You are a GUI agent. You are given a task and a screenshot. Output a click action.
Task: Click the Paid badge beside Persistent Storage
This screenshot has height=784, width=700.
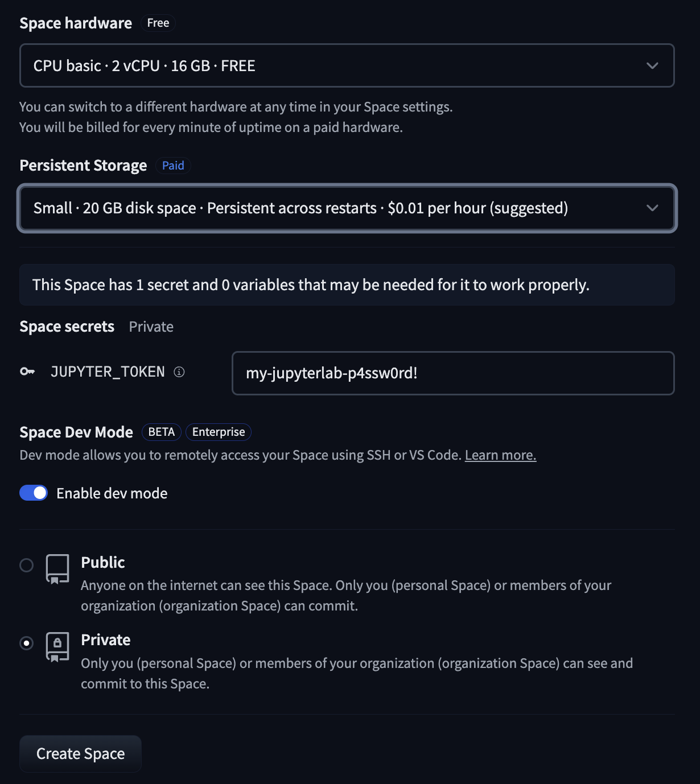(x=173, y=166)
